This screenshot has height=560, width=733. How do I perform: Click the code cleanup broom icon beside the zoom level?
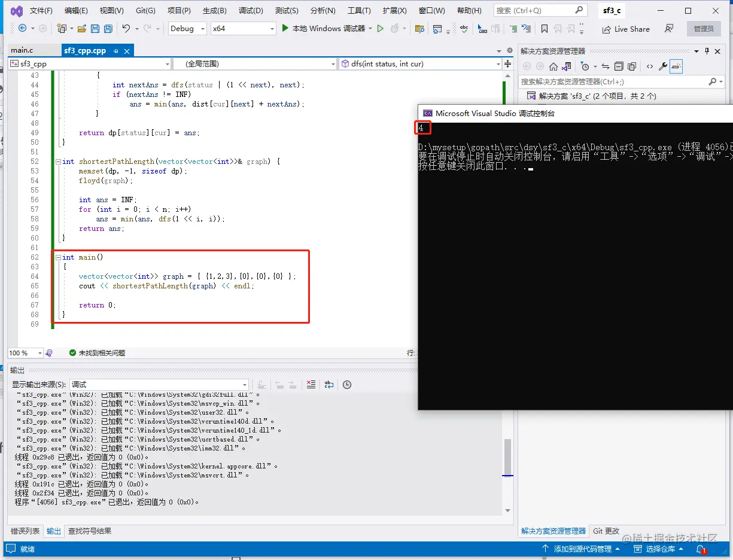[x=49, y=353]
